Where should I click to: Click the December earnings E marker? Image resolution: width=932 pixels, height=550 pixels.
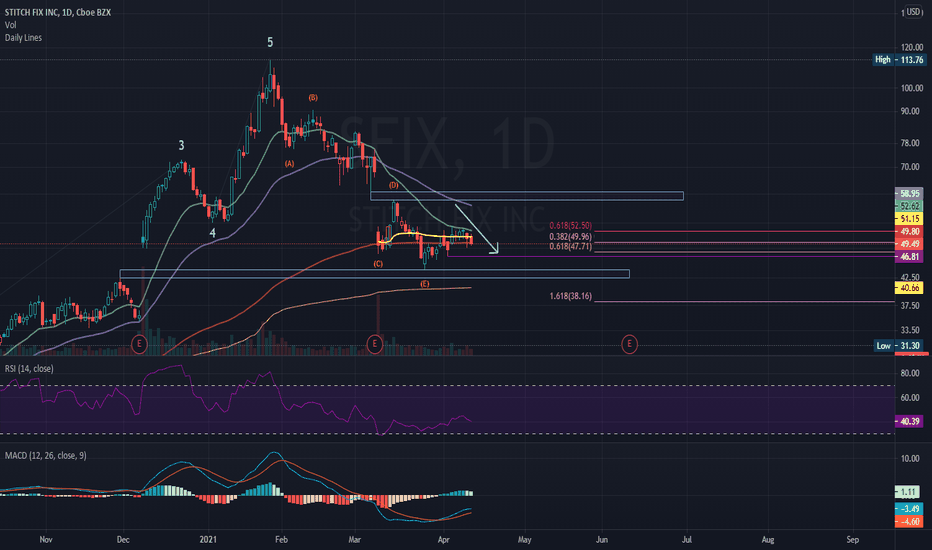(139, 344)
